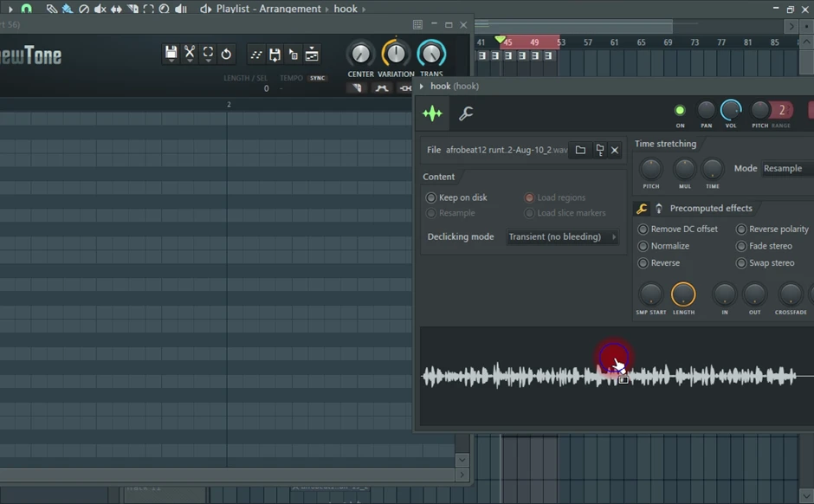Remove loaded sample with X icon

coord(615,150)
